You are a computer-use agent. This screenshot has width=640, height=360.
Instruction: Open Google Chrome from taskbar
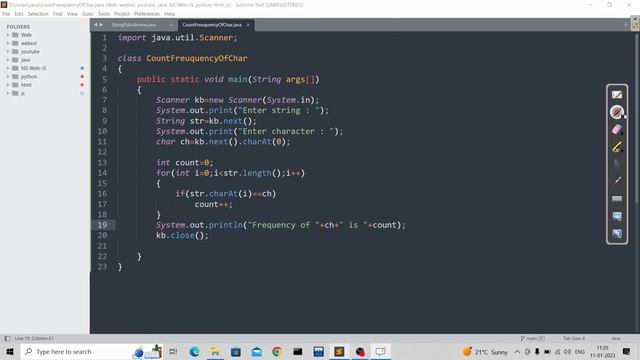[278, 351]
